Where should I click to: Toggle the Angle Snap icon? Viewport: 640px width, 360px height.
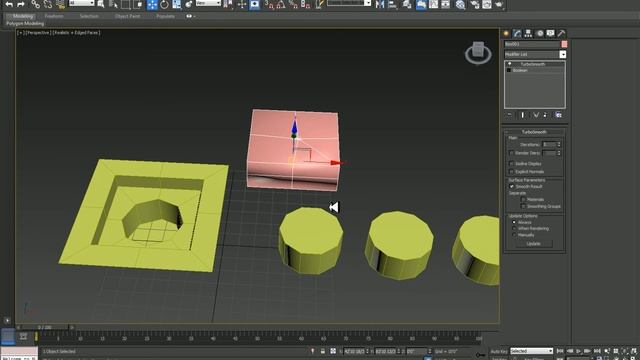pyautogui.click(x=281, y=4)
